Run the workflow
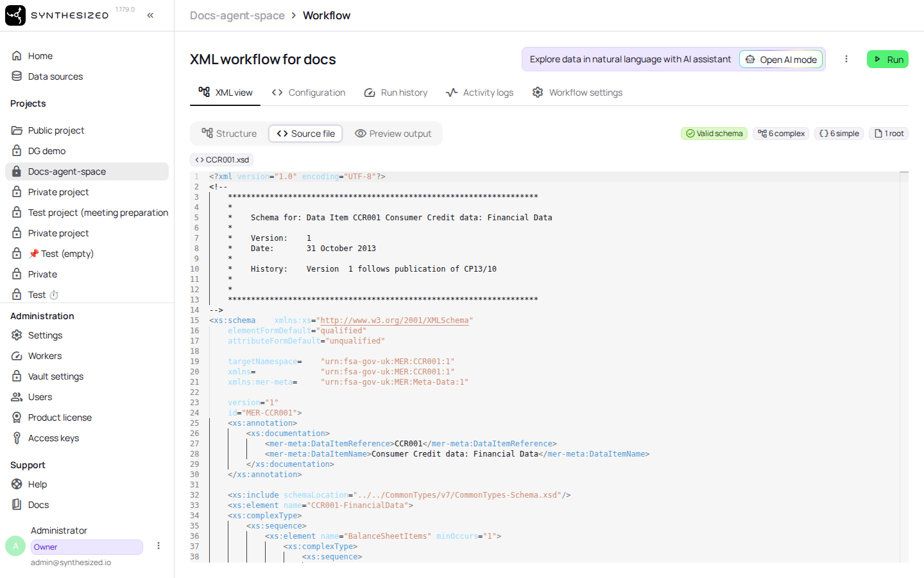This screenshot has width=924, height=578. pos(887,59)
